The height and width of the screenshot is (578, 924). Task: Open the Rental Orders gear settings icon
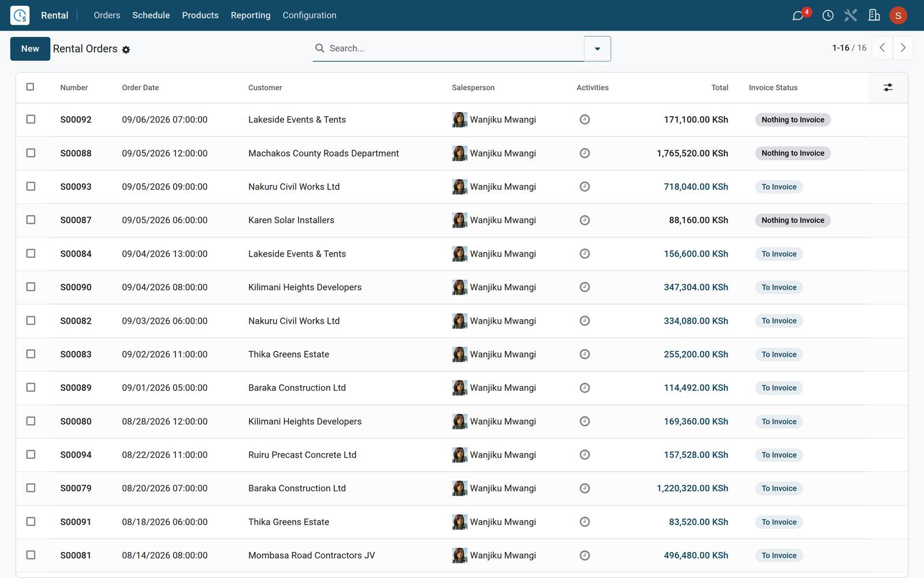pyautogui.click(x=126, y=50)
